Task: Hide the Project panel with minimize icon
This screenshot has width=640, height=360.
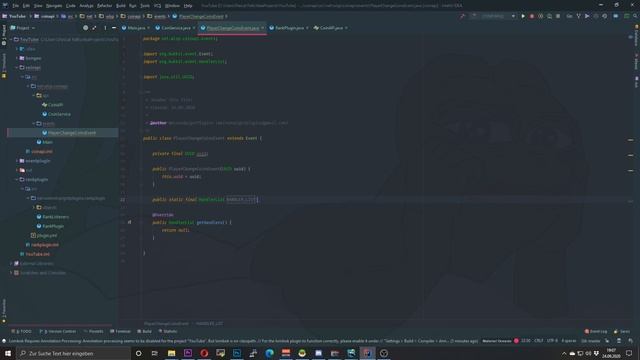Action: pos(114,28)
